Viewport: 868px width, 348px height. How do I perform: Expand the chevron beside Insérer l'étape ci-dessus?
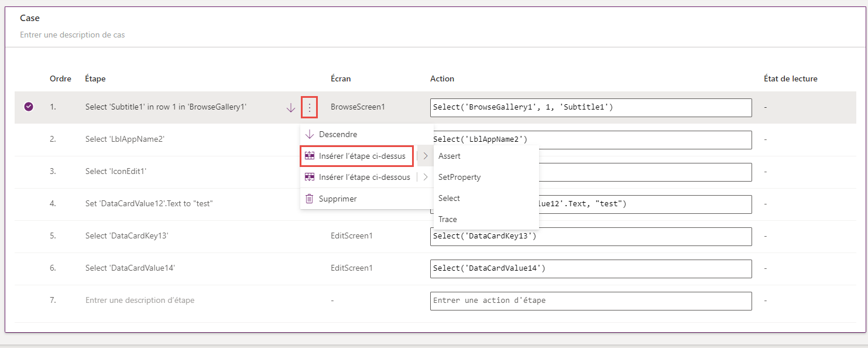[x=426, y=156]
